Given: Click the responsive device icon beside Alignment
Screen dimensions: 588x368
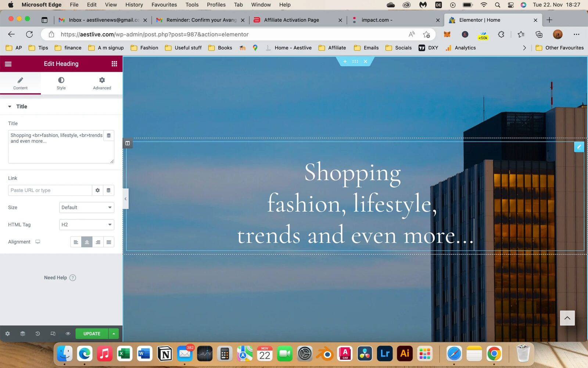Looking at the screenshot, I should [37, 242].
